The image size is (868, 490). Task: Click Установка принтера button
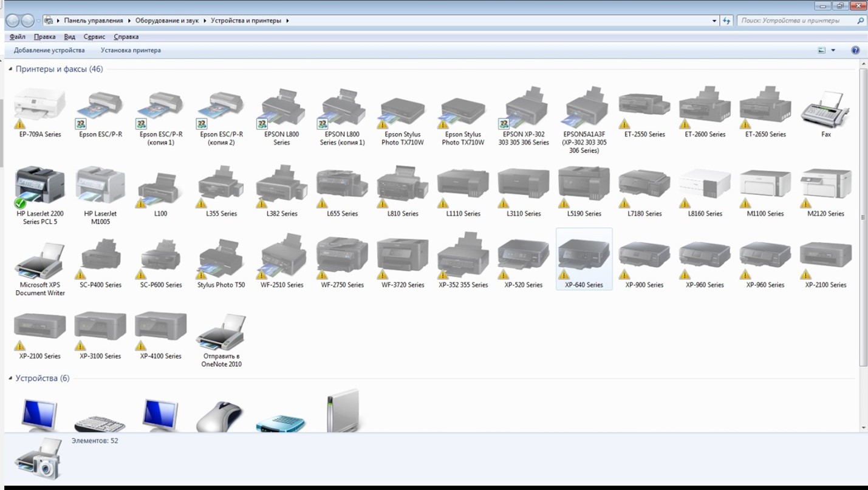pyautogui.click(x=131, y=50)
